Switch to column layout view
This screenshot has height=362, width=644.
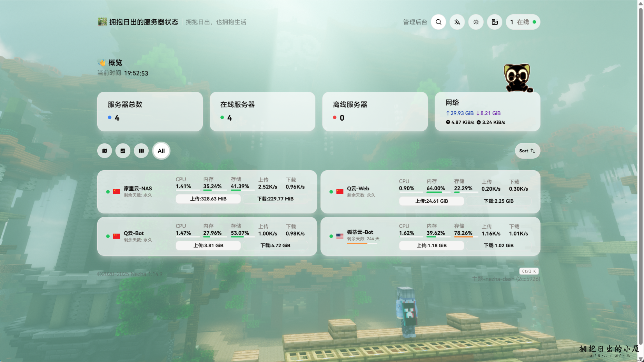point(141,151)
